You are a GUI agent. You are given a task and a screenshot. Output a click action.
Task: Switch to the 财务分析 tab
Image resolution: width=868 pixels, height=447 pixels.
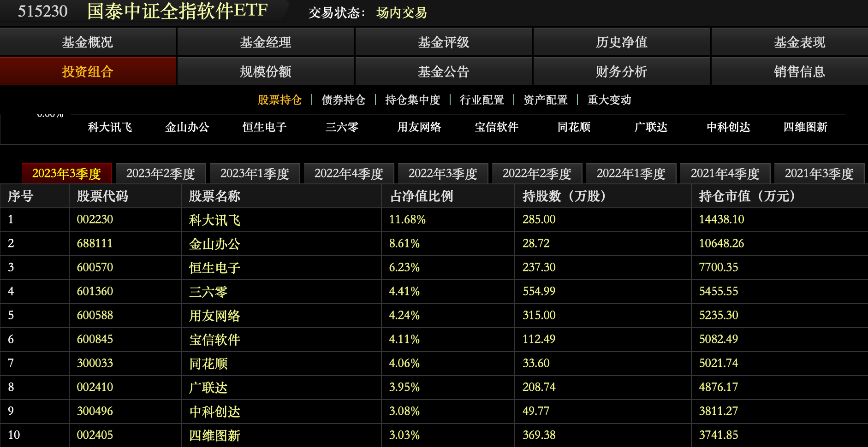point(622,71)
